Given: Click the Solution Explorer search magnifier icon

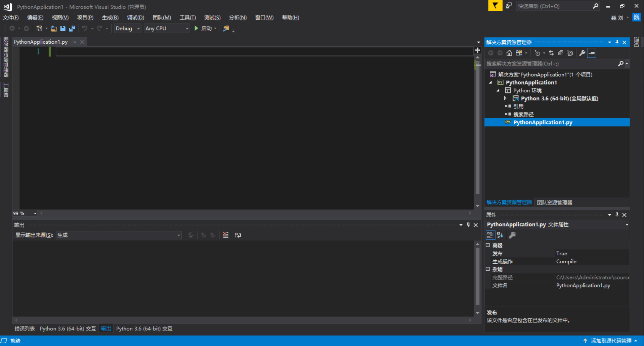Looking at the screenshot, I should 621,63.
